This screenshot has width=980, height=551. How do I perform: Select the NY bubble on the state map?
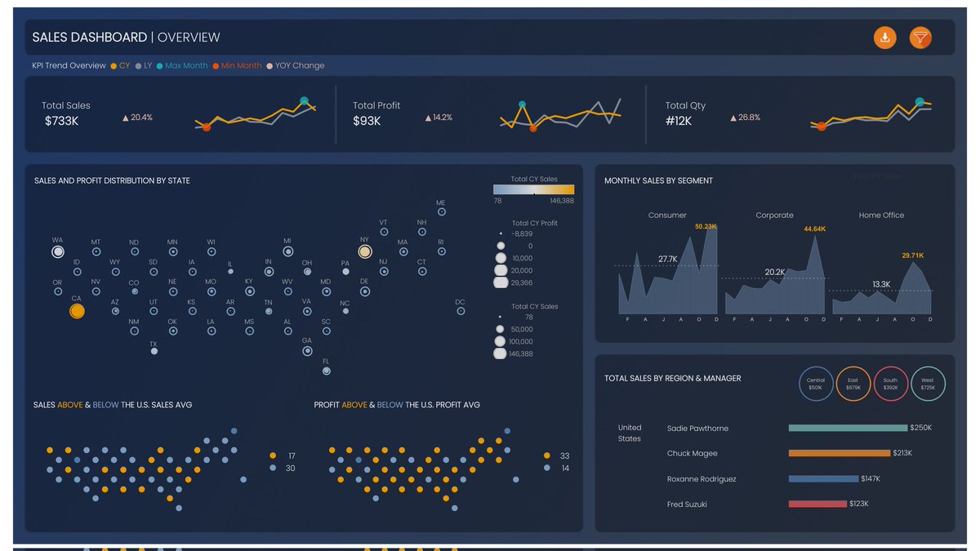pos(365,251)
